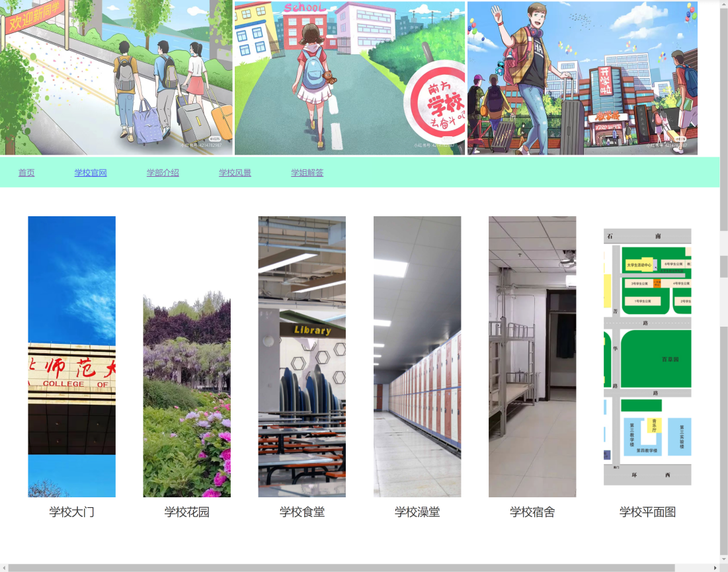Viewport: 728px width, 572px height.
Task: Click the banner of students pulling suitcases
Action: pyautogui.click(x=116, y=77)
